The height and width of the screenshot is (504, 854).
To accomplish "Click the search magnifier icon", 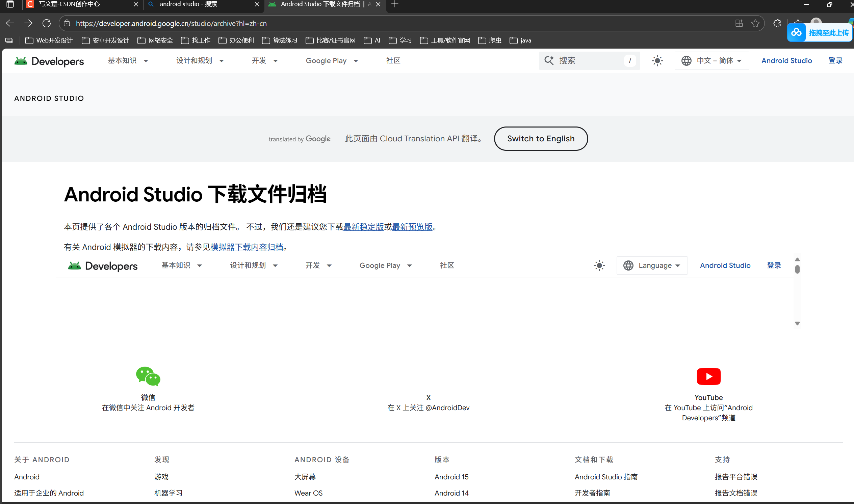I will [549, 60].
